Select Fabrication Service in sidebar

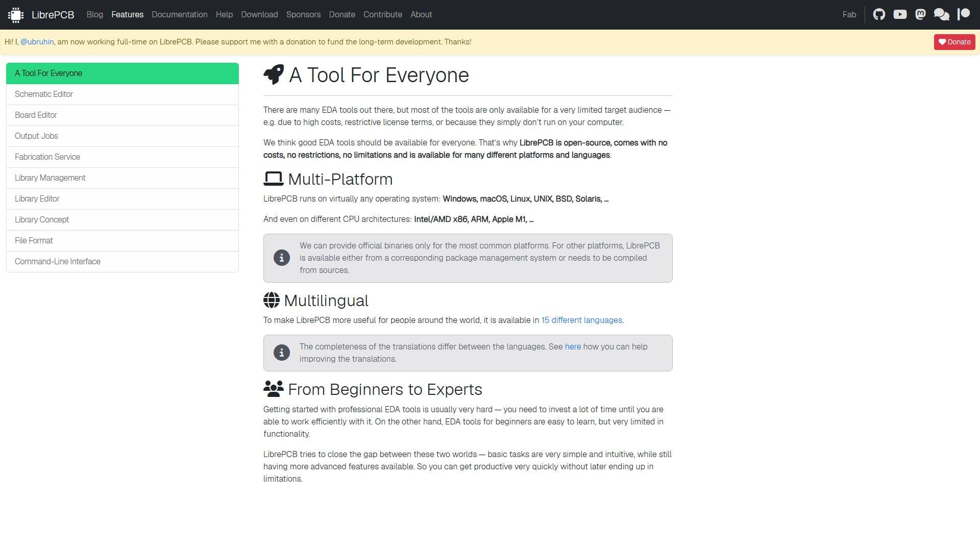tap(122, 157)
